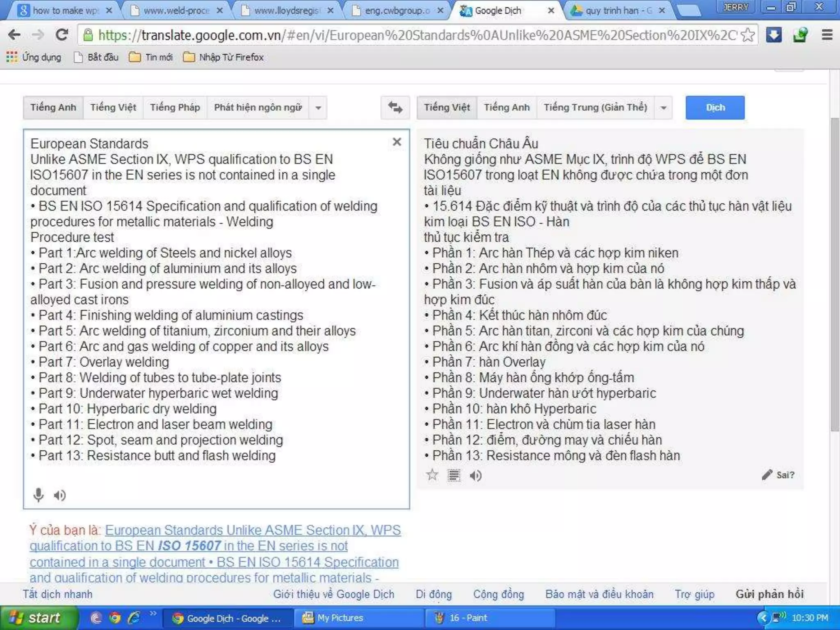Expand source language dropdown arrow
840x630 pixels.
pos(318,108)
